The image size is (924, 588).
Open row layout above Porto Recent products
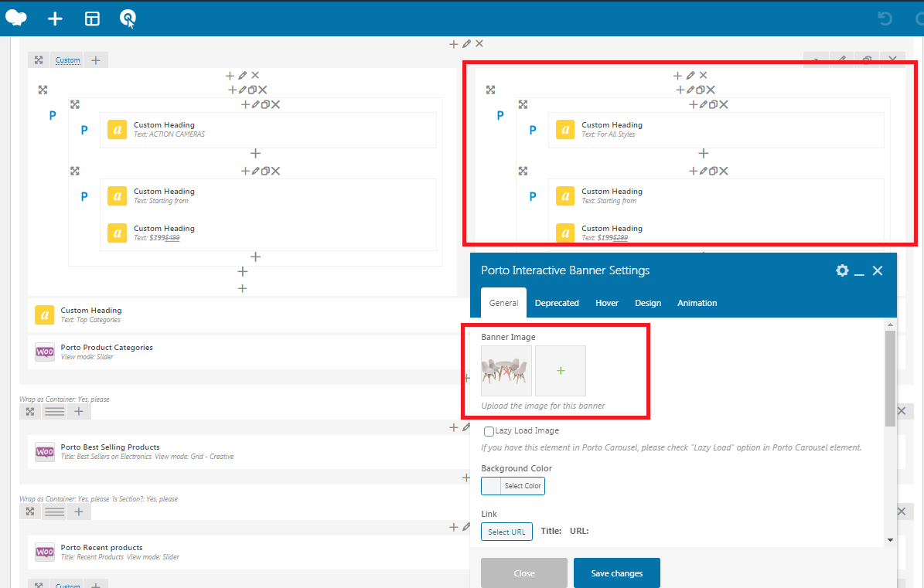[x=54, y=512]
